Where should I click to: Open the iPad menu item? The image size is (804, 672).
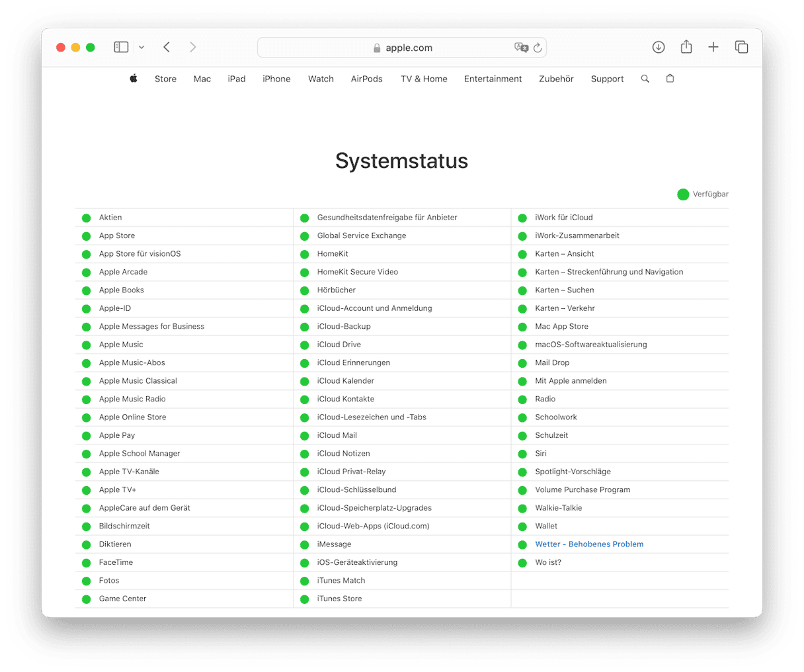click(237, 79)
